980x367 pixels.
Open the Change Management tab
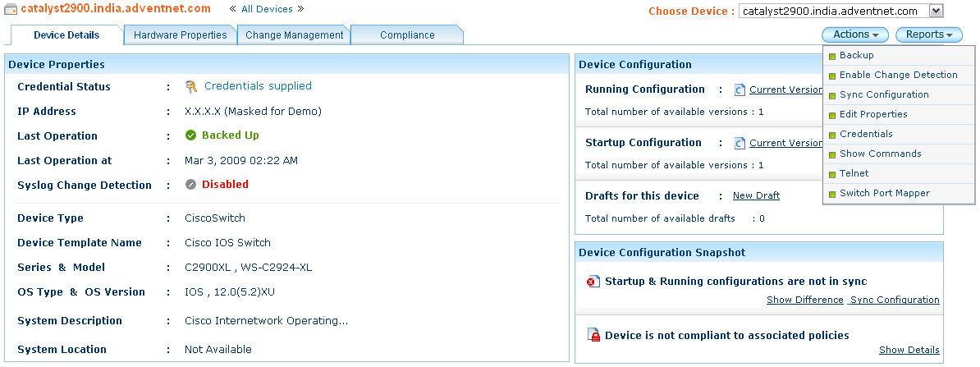point(294,35)
